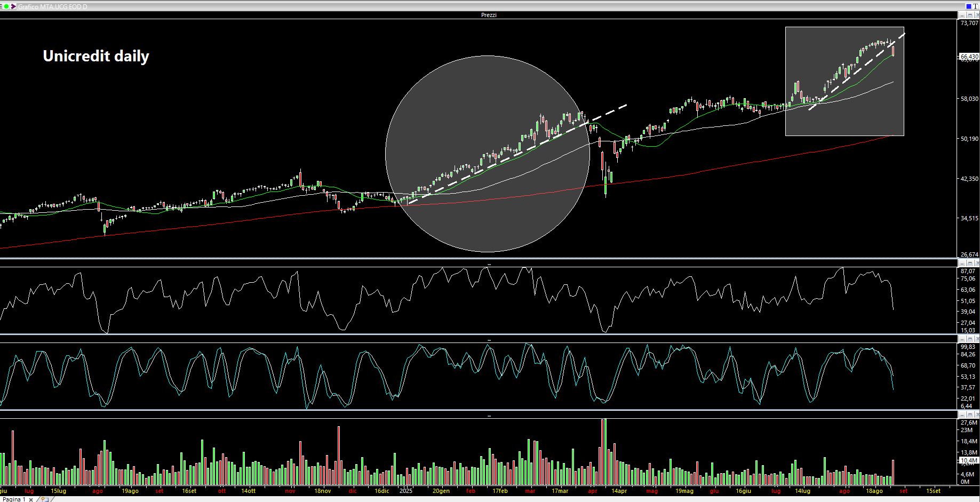Image resolution: width=980 pixels, height=502 pixels.
Task: Select the T text tool icon
Action: (976, 6)
